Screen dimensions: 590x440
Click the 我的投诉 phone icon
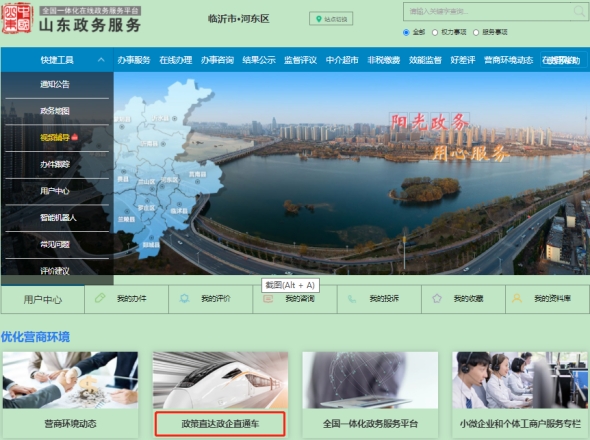[x=352, y=299]
